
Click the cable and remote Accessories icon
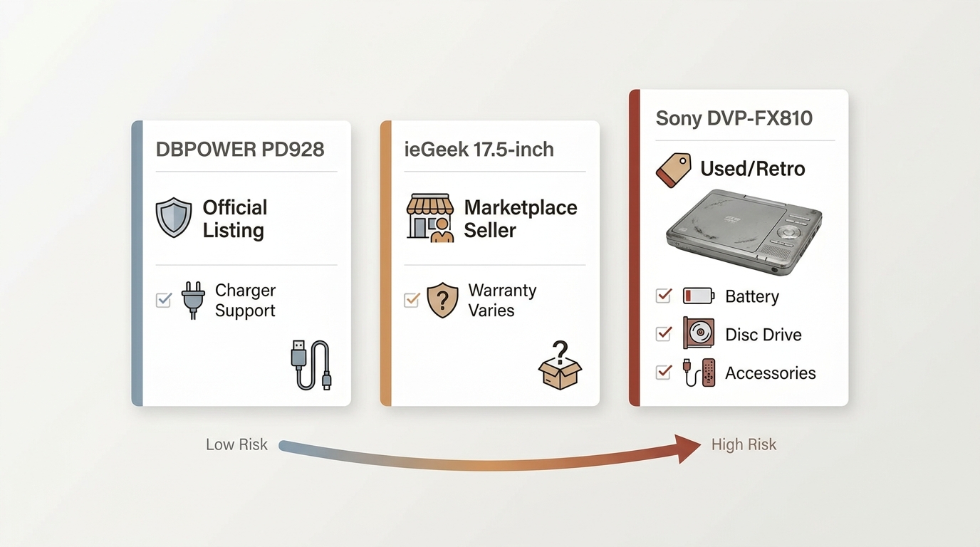(x=699, y=373)
